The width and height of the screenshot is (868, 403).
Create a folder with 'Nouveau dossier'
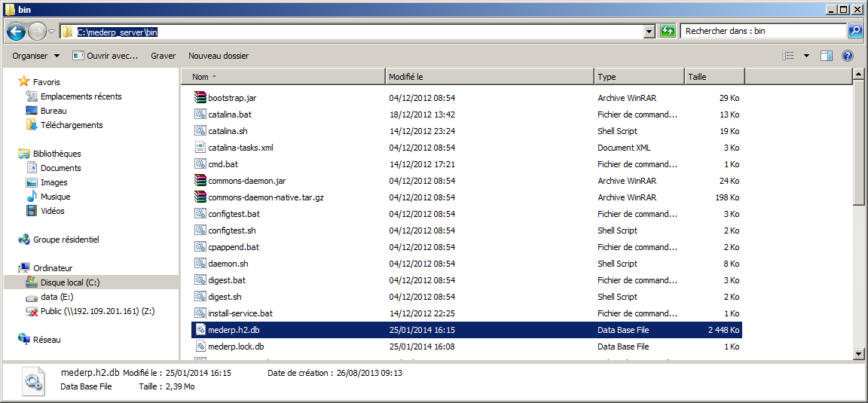(x=219, y=56)
